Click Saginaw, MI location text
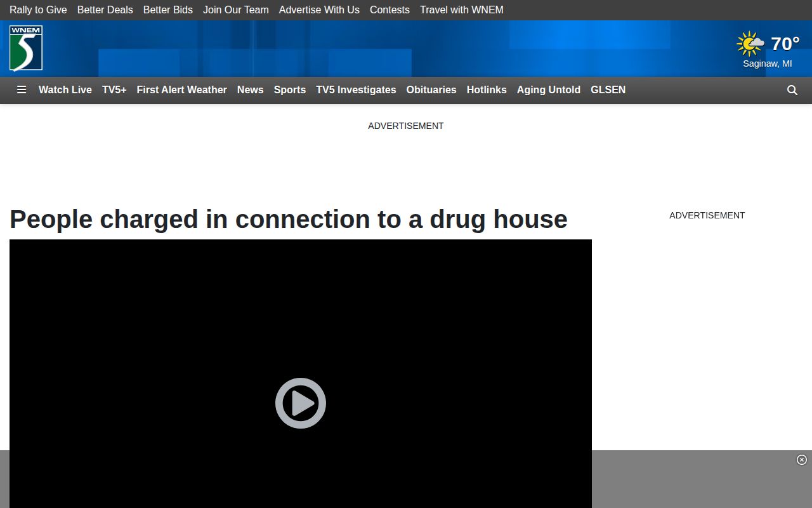 click(x=768, y=63)
